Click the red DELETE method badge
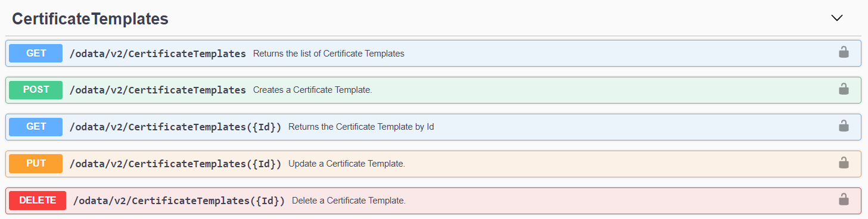Viewport: 868px width, 219px height. click(x=38, y=201)
